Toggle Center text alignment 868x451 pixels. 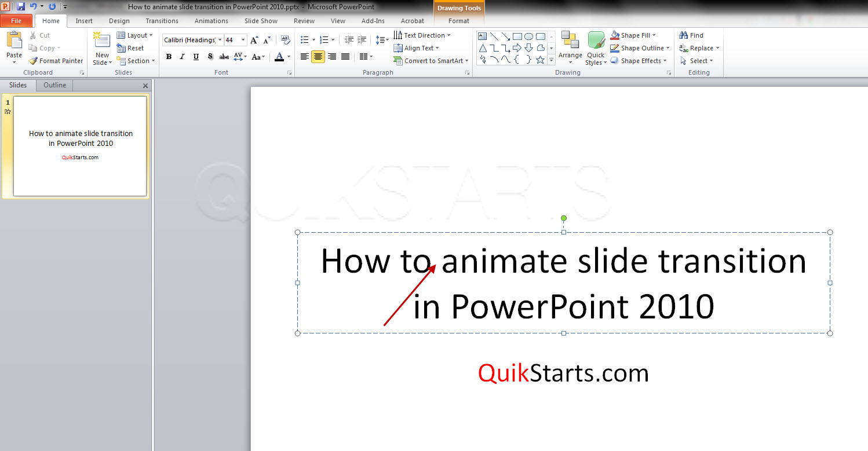point(318,57)
